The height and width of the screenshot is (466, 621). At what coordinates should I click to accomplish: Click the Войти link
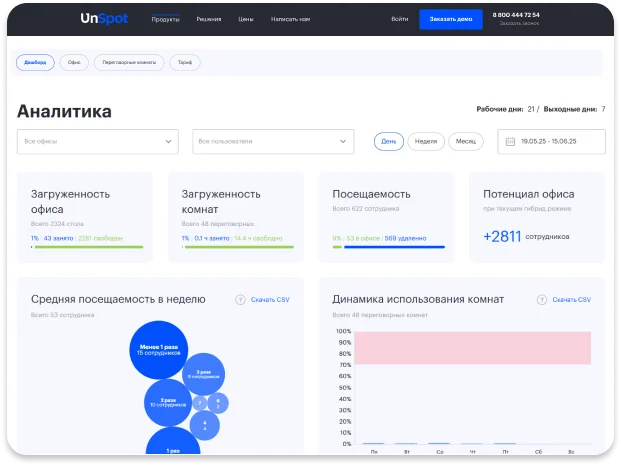[400, 19]
